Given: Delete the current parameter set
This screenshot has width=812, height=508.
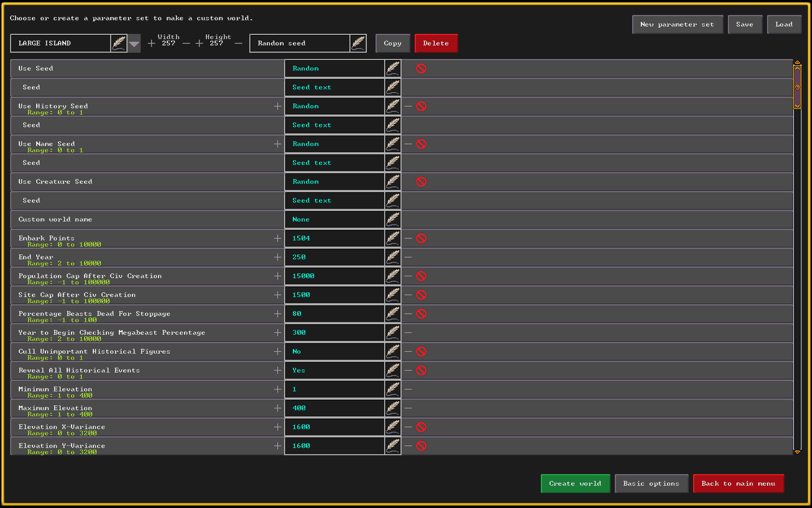Looking at the screenshot, I should click(435, 43).
